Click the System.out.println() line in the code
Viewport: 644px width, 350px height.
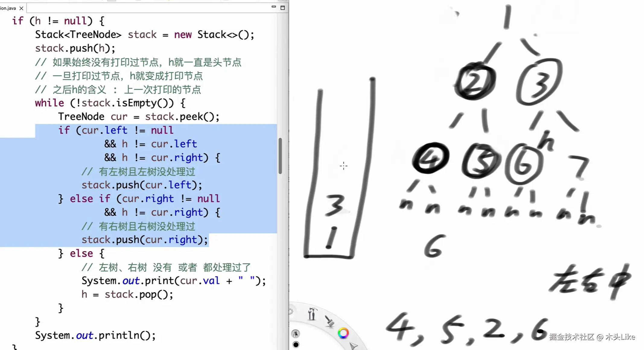coord(95,335)
